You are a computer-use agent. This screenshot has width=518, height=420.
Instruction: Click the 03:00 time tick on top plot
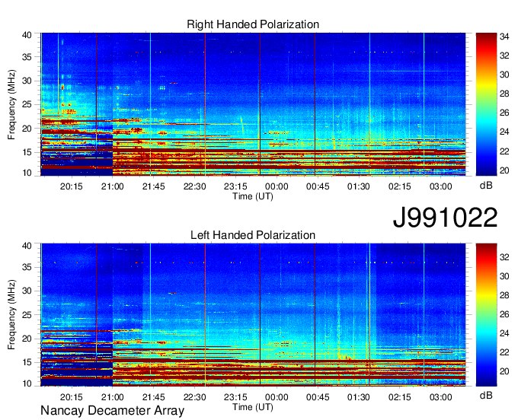(441, 186)
